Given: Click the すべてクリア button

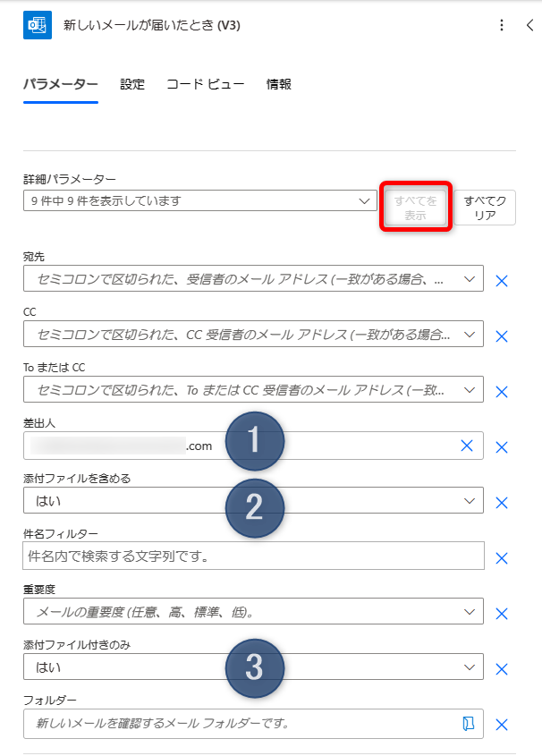Looking at the screenshot, I should click(485, 208).
